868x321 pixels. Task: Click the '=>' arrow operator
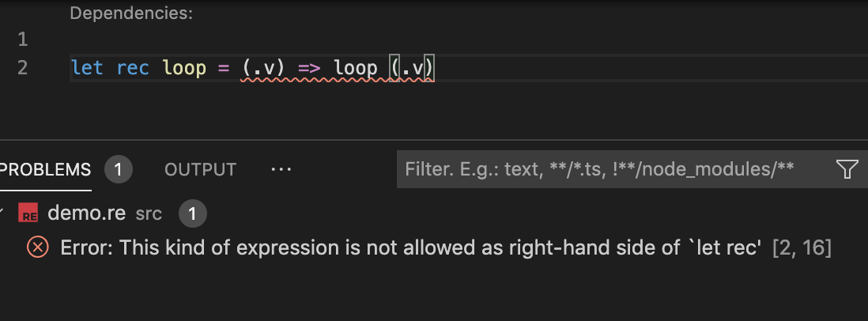(308, 68)
